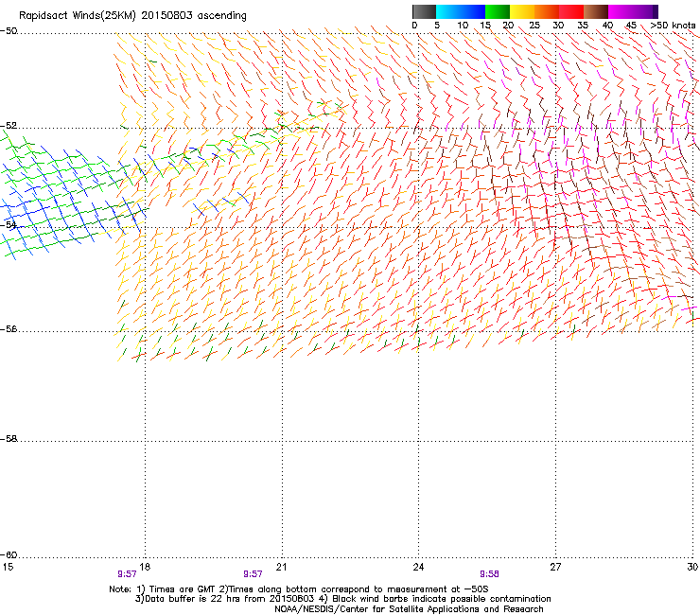
Task: Click the '-60' latitude axis label
Action: click(9, 555)
